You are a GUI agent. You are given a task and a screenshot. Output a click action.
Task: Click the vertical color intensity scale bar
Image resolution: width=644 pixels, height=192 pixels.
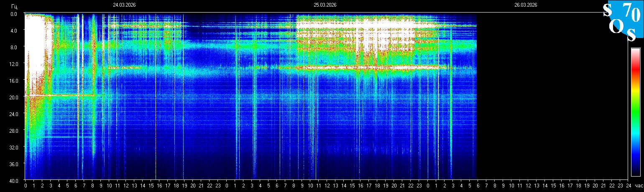635,112
